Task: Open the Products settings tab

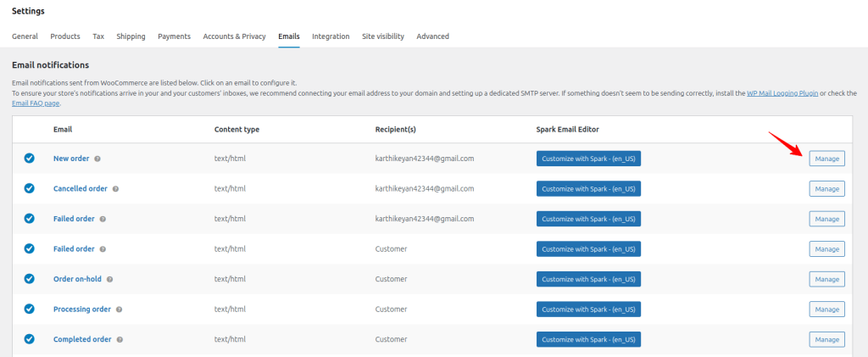Action: coord(65,36)
